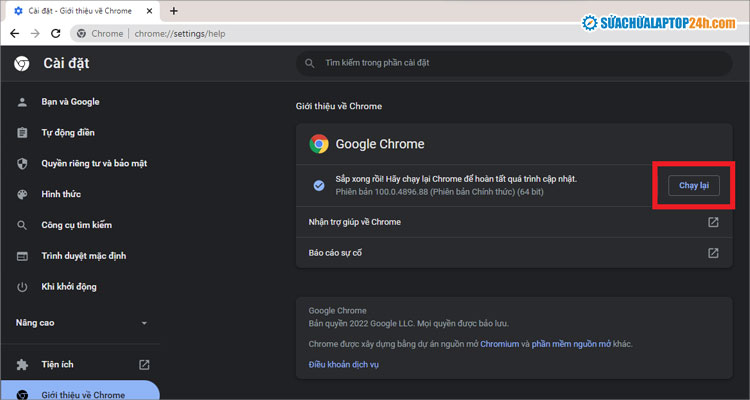Image resolution: width=750 pixels, height=400 pixels.
Task: Click the browser Back arrow
Action: (x=13, y=33)
